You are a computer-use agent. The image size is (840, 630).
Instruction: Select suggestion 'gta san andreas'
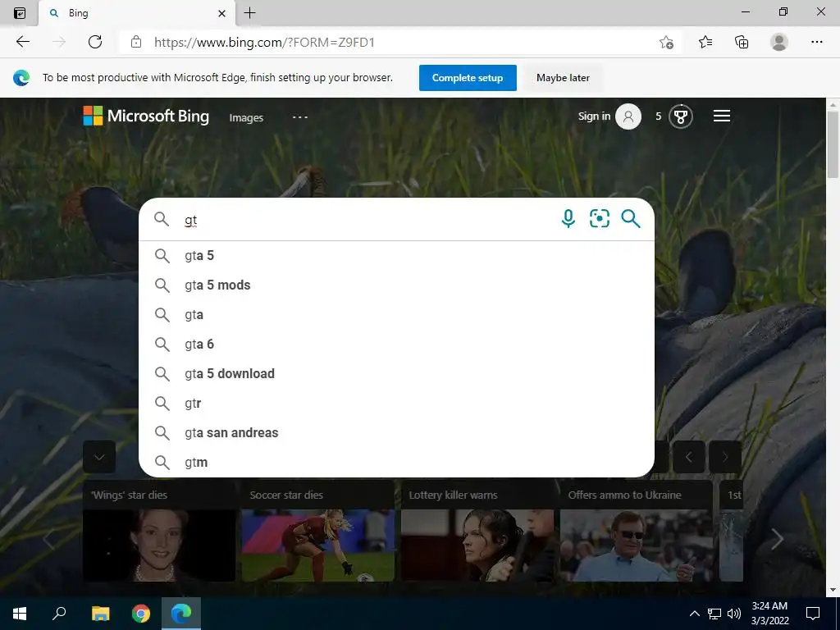click(x=396, y=432)
